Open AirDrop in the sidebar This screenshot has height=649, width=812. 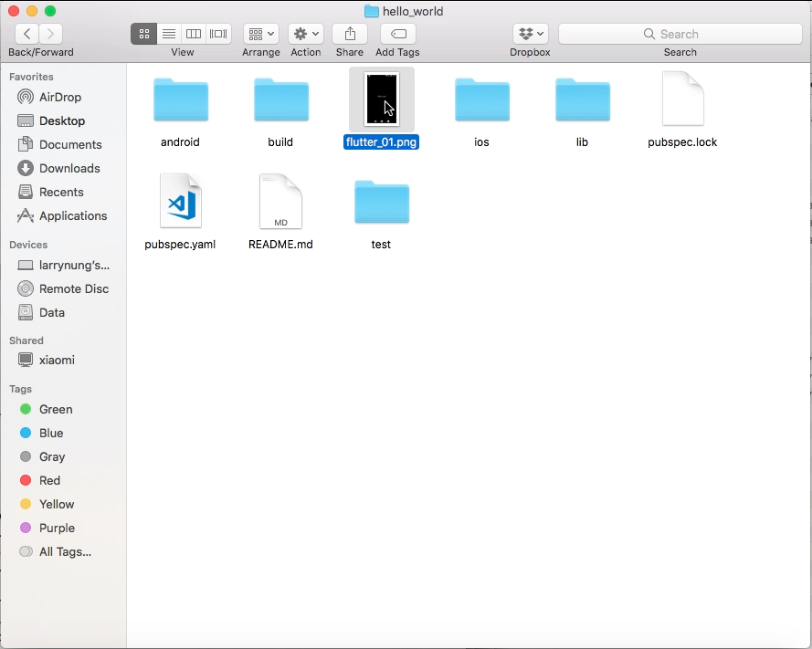[63, 98]
